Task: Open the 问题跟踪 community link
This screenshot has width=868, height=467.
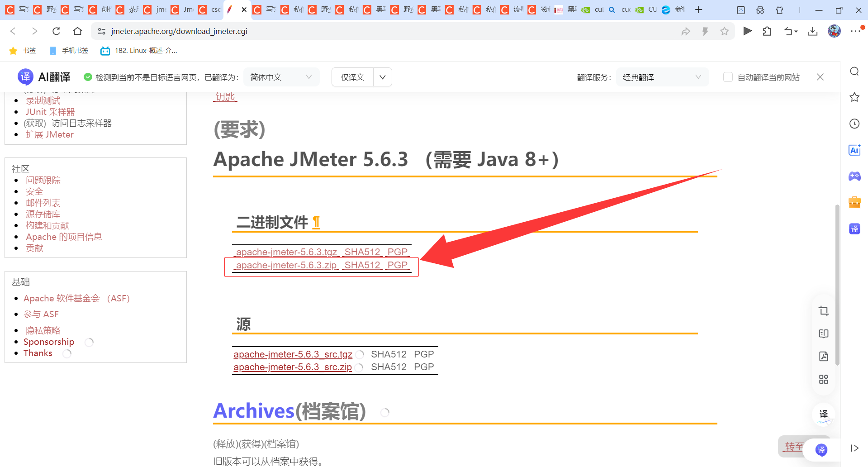Action: (43, 180)
